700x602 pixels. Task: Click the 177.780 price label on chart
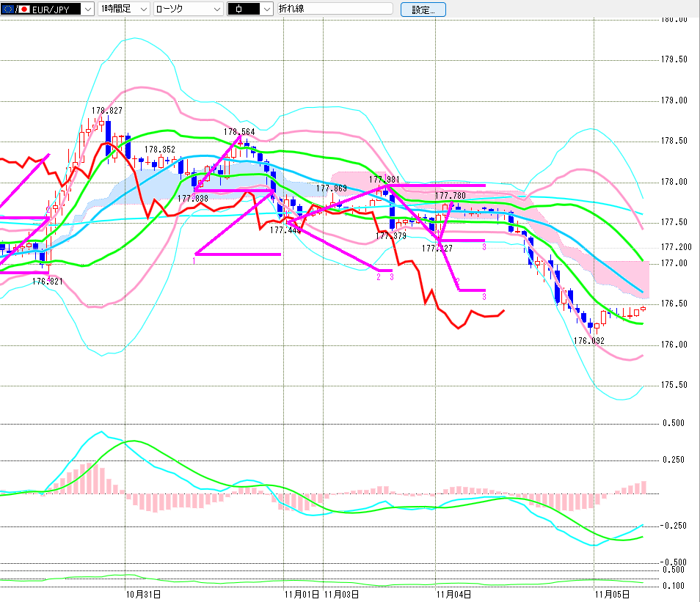(x=450, y=196)
